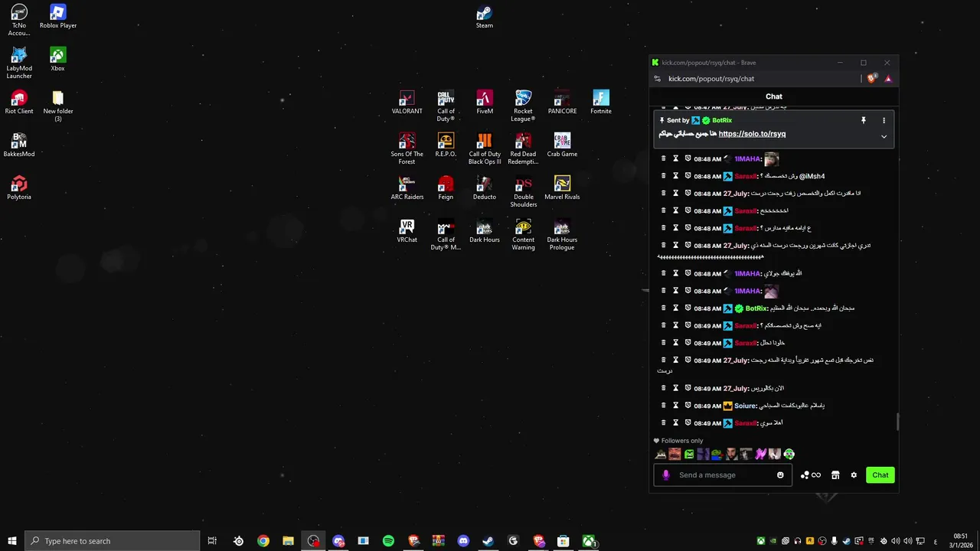Select the VALORANT desktop icon
This screenshot has height=551, width=980.
click(x=407, y=103)
